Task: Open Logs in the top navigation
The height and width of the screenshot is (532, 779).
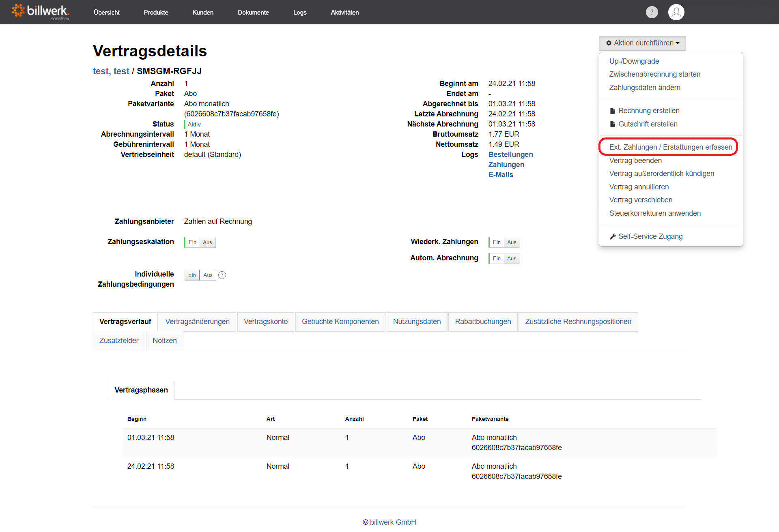Action: 300,13
